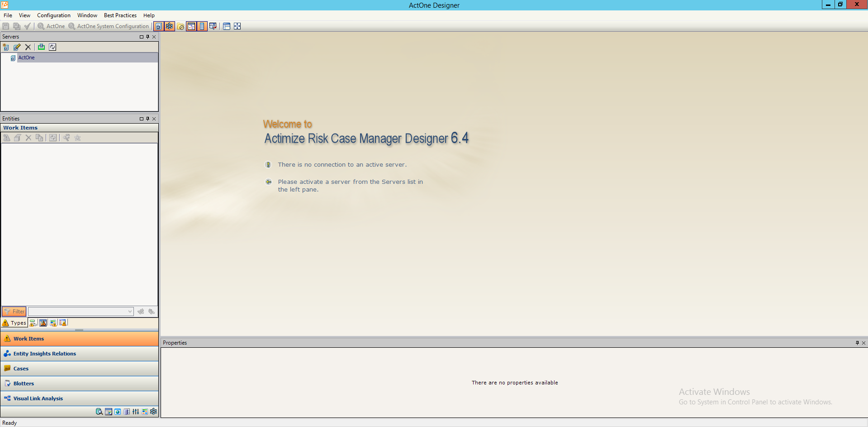Open the Visual Link Analysis section
The width and height of the screenshot is (868, 427).
click(80, 398)
